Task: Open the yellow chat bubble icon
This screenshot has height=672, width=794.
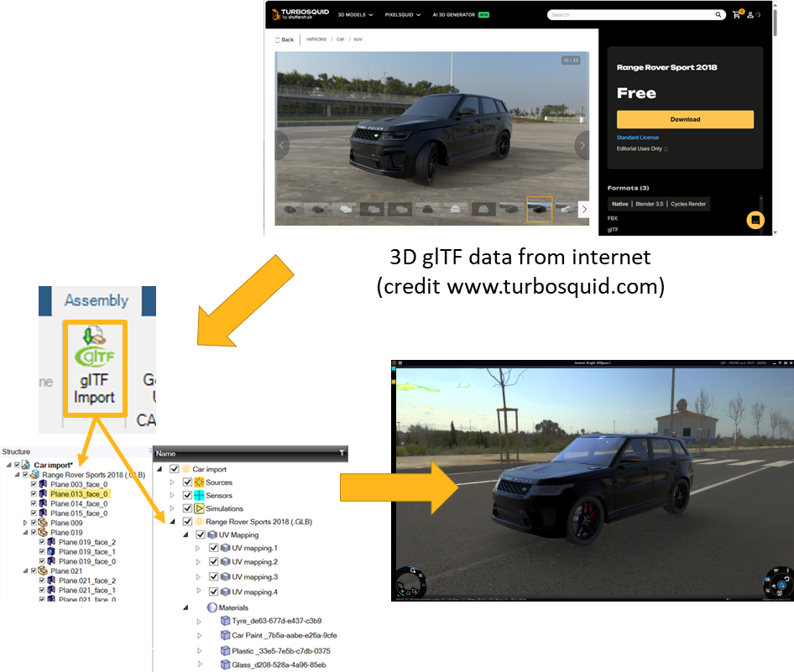Action: tap(755, 220)
